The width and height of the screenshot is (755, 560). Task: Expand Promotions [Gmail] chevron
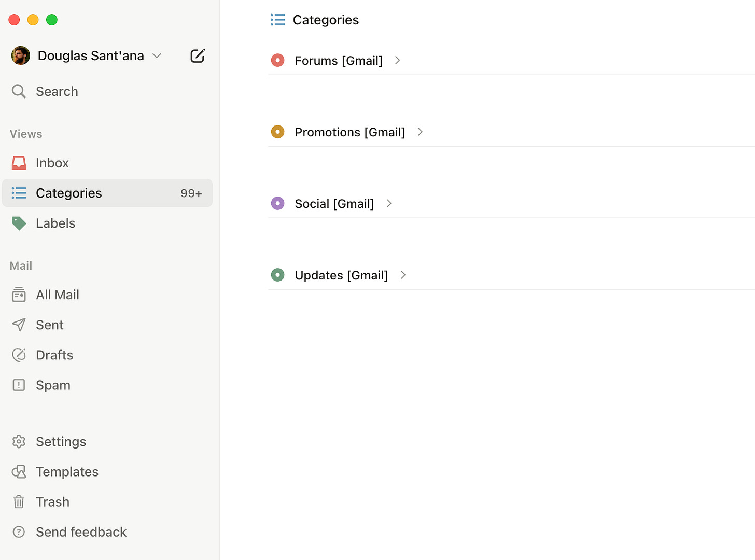(x=420, y=132)
